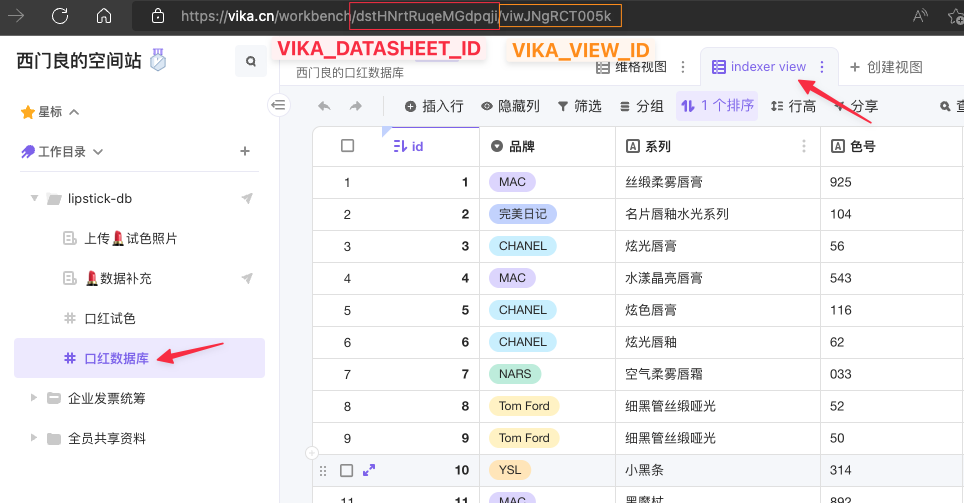Image resolution: width=964 pixels, height=503 pixels.
Task: Click the 品牌 column header
Action: coord(547,146)
